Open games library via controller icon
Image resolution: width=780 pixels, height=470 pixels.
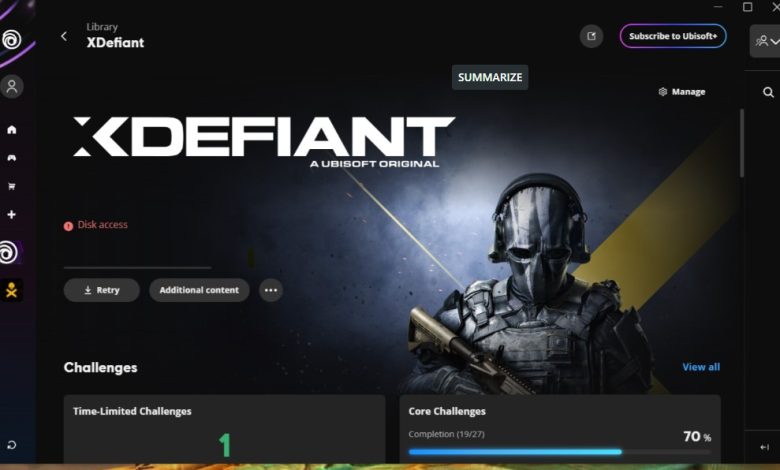click(x=11, y=158)
